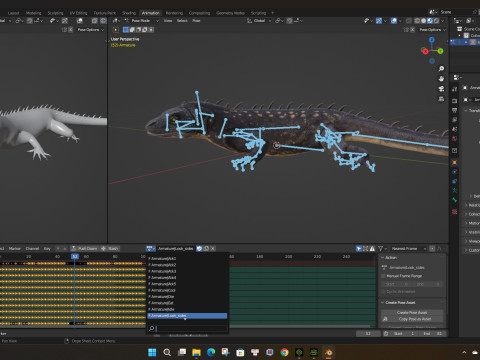
Task: Open the Scene properties tab
Action: tap(455, 129)
